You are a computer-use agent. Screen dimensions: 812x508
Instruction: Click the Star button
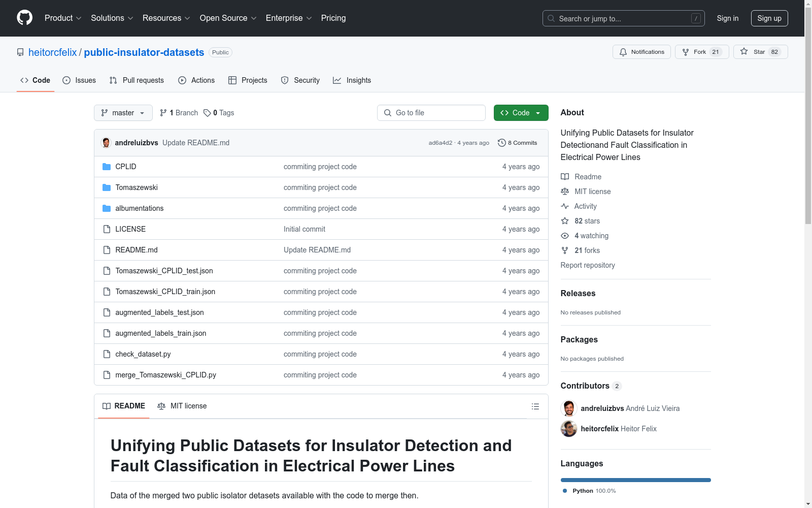(760, 52)
